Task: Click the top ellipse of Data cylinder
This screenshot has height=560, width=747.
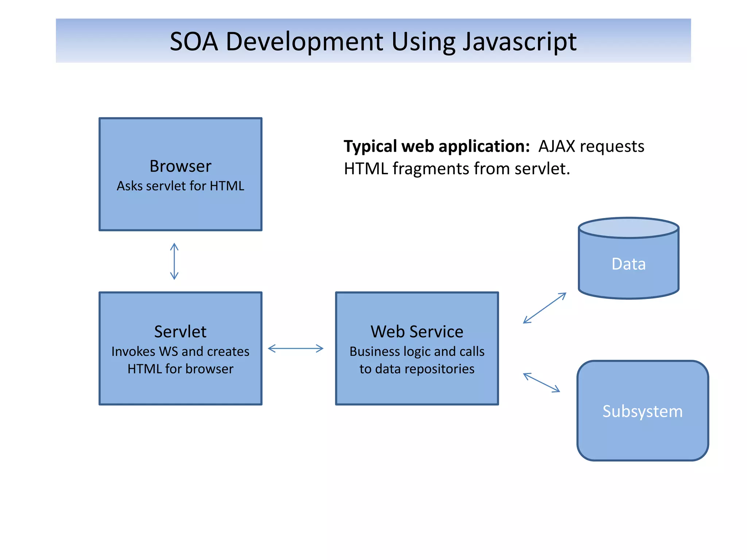Action: (628, 228)
